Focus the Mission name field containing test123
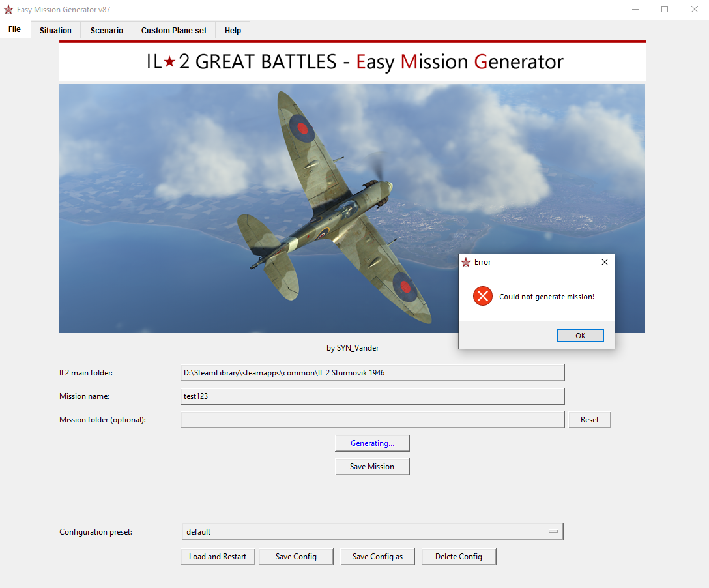This screenshot has height=588, width=709. coord(372,396)
